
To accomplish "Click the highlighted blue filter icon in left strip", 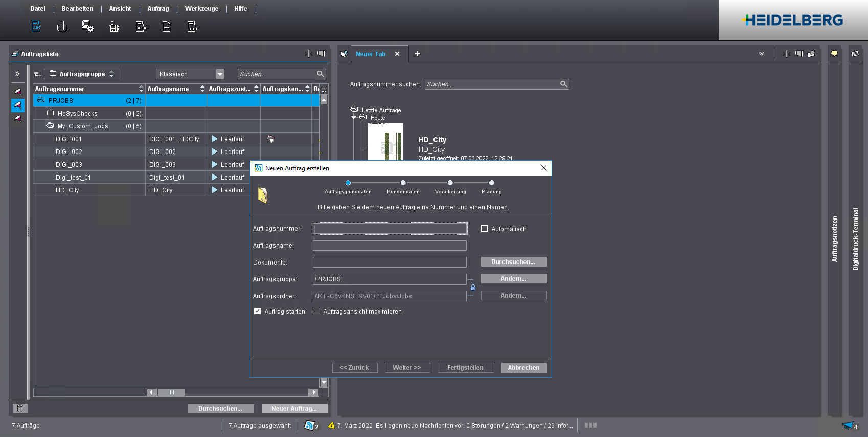I will pyautogui.click(x=18, y=105).
